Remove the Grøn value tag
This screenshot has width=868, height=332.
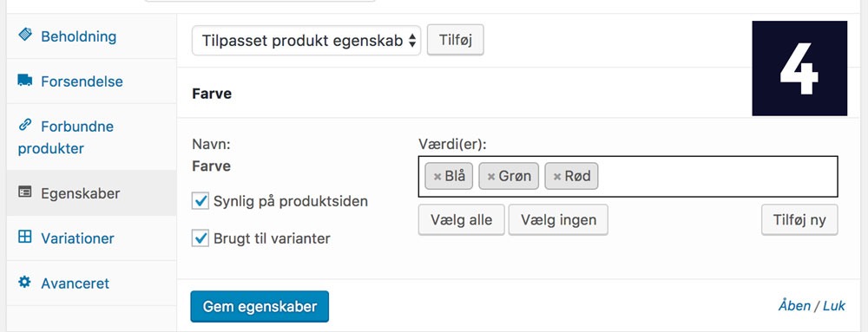pyautogui.click(x=490, y=177)
